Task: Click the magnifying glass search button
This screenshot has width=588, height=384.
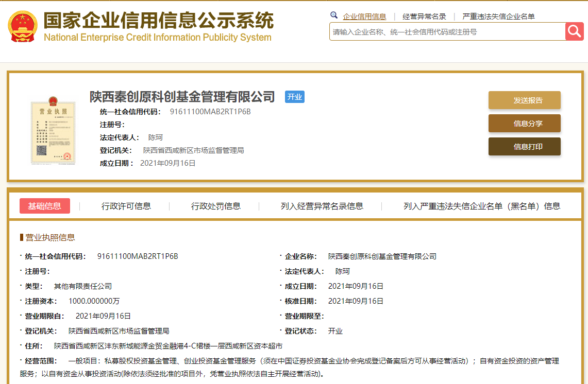Action: [574, 31]
